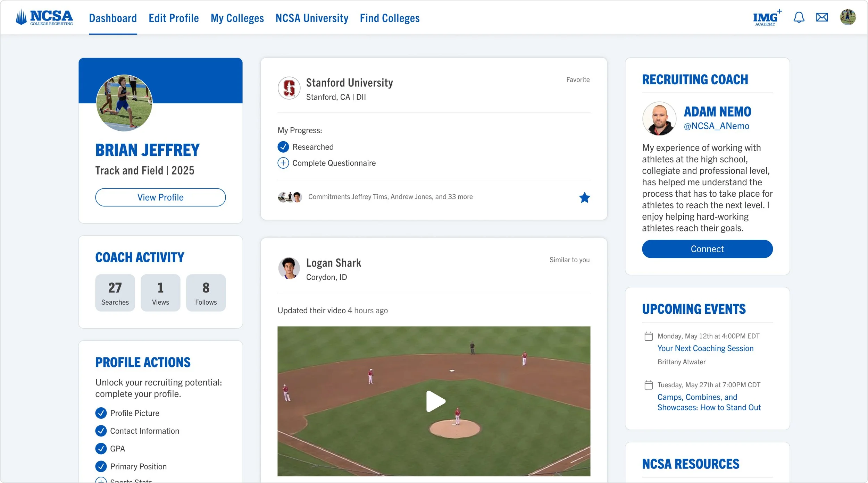The image size is (868, 483).
Task: Click Adam Nemo's coach photo
Action: 659,119
